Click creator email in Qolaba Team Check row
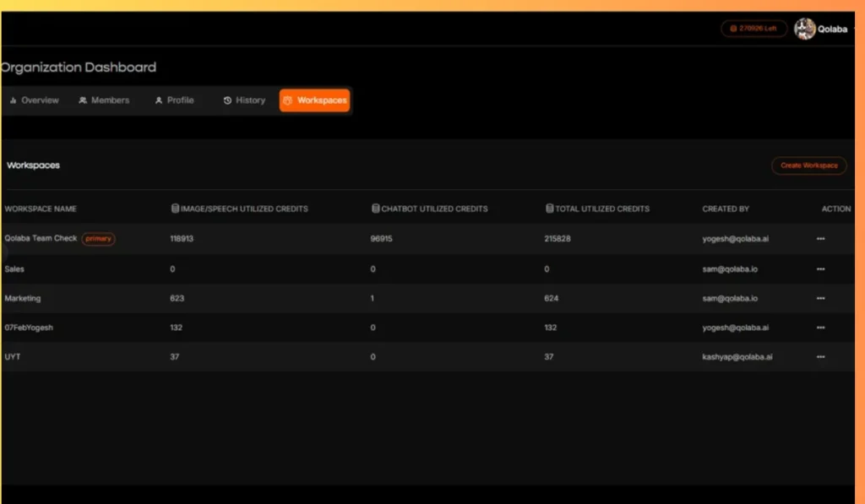The height and width of the screenshot is (504, 865). pos(736,239)
